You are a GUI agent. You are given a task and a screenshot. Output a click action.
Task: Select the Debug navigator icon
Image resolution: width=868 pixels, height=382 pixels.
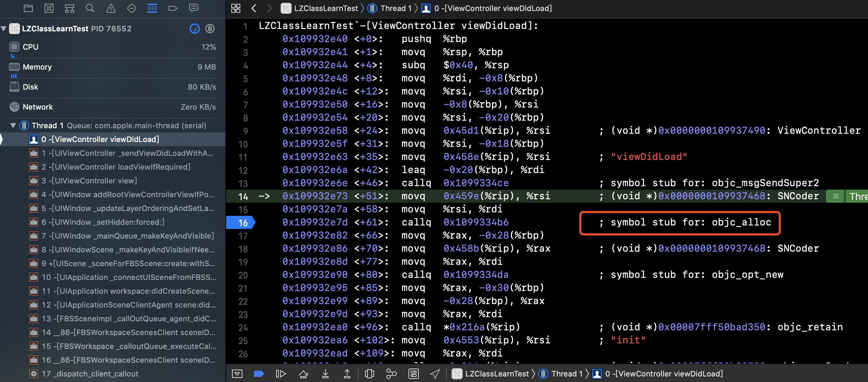(x=152, y=8)
